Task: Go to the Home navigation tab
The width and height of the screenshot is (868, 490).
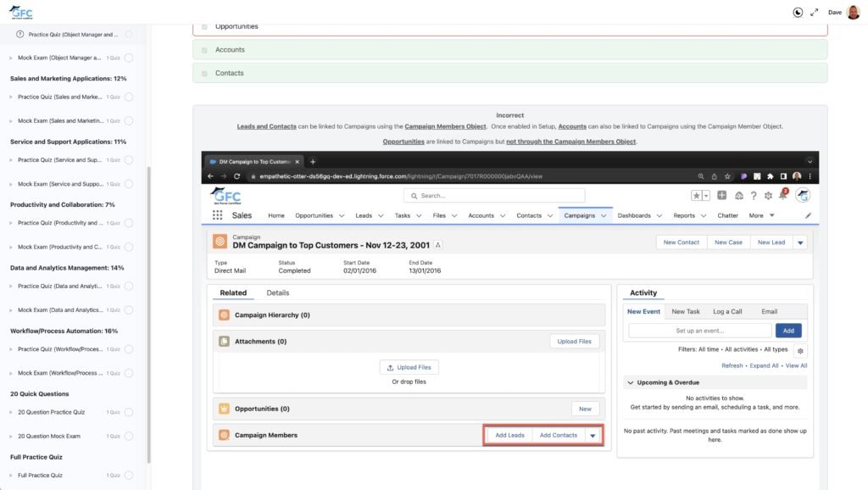Action: click(x=276, y=215)
